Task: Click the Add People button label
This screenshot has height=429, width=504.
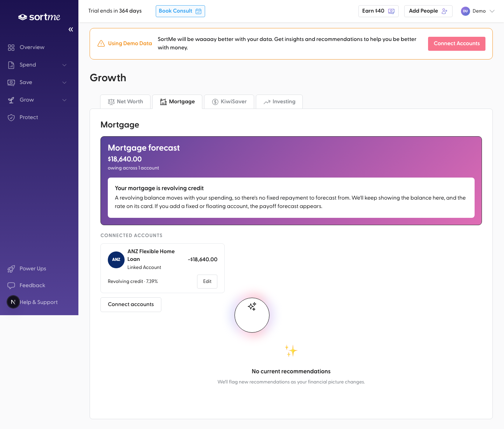Action: pos(423,11)
